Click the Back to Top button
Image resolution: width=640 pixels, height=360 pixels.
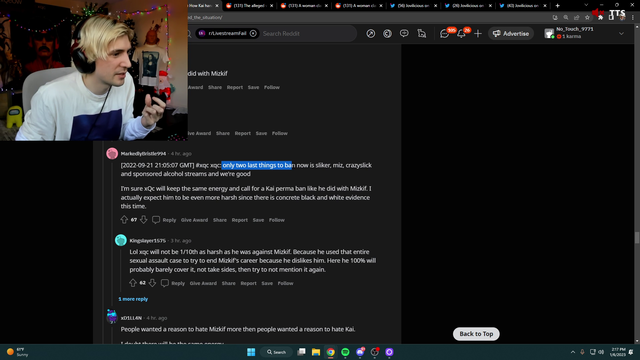[x=476, y=334]
